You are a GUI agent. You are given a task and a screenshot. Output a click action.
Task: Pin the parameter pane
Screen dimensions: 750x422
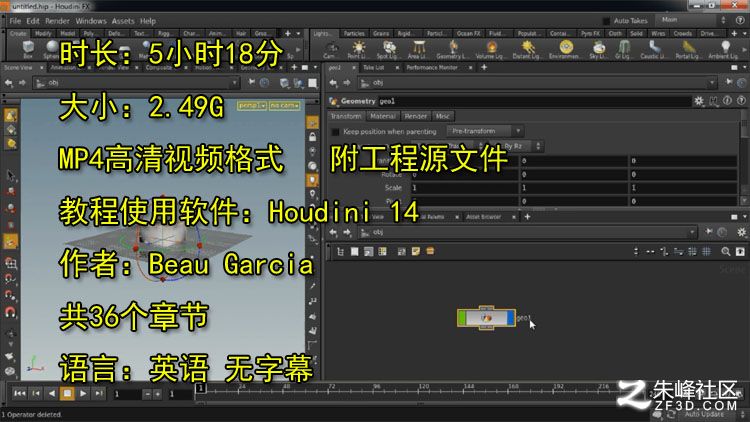pos(729,82)
